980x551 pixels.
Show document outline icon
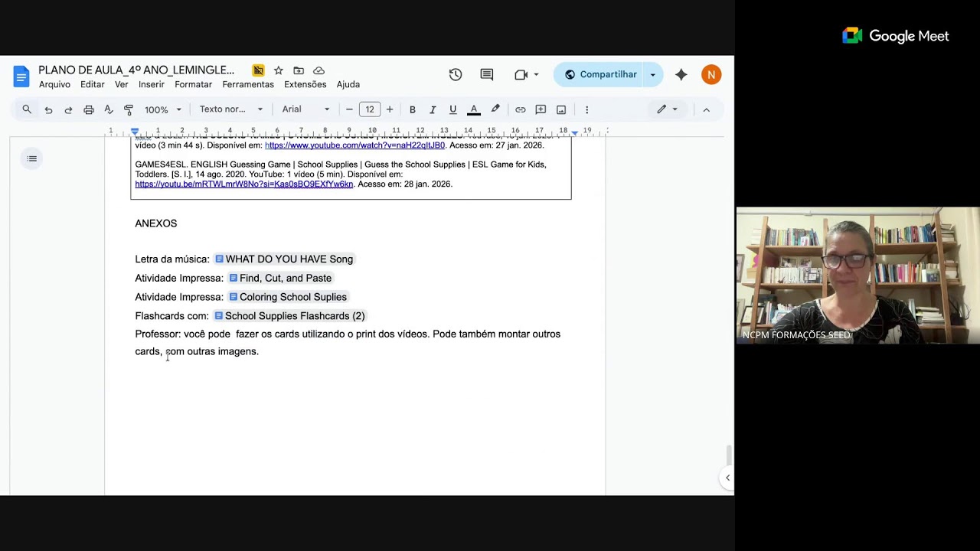32,158
